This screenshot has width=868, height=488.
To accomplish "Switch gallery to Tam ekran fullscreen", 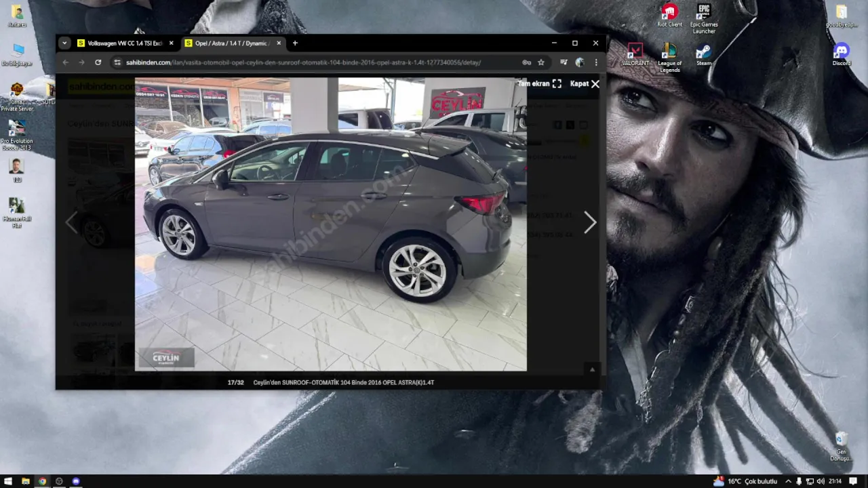I will click(x=540, y=84).
